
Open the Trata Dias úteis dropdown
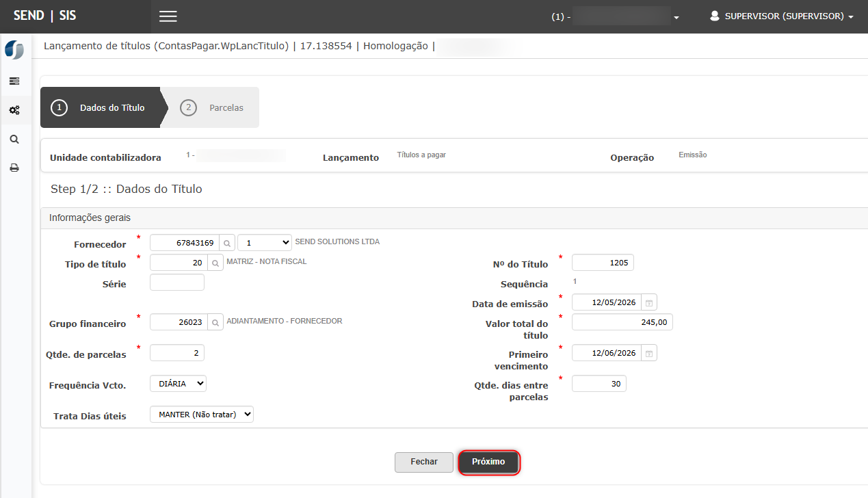click(x=202, y=415)
